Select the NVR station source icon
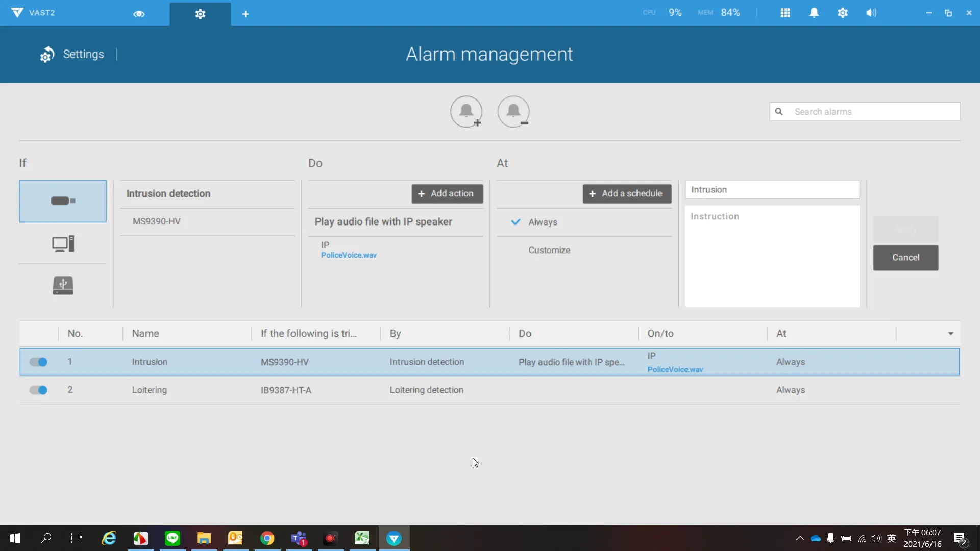Screen dimensions: 980x551 point(63,243)
